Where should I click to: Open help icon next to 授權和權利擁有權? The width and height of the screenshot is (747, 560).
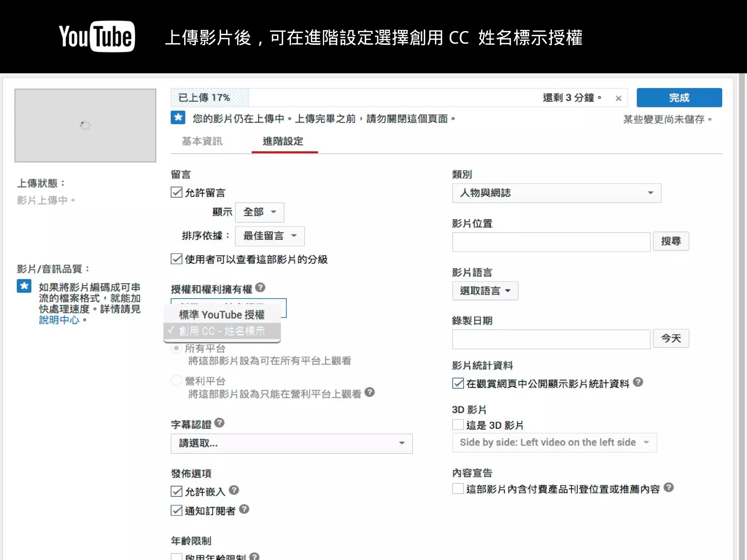[x=260, y=288]
